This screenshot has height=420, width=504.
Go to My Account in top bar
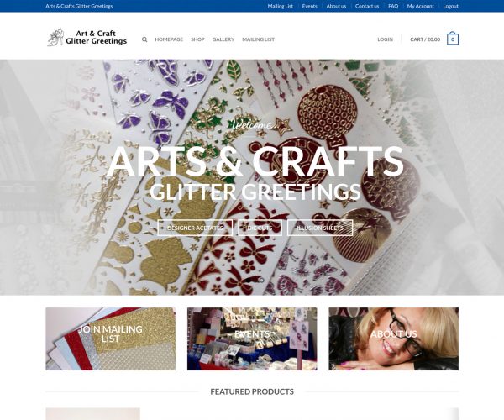(421, 6)
